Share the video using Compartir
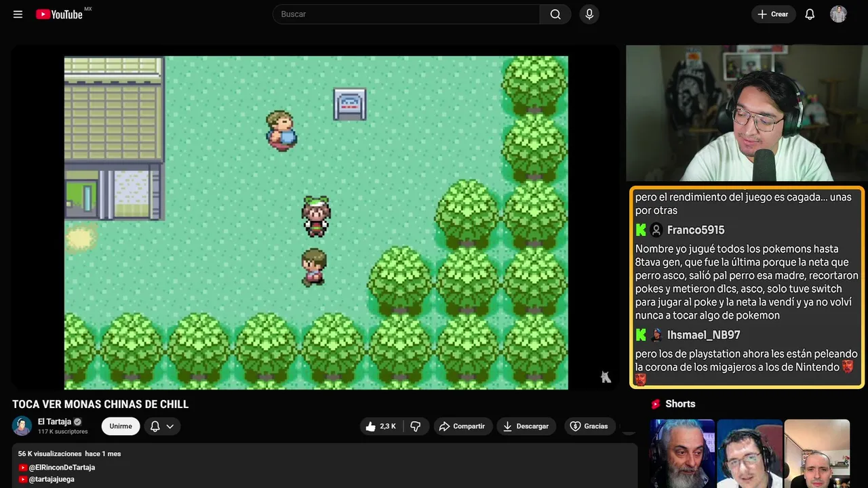 [x=462, y=426]
